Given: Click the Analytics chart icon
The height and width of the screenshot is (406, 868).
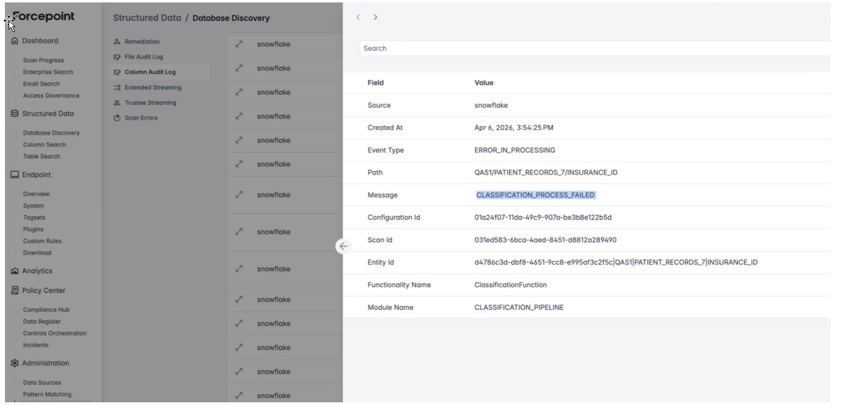Looking at the screenshot, I should [x=15, y=271].
